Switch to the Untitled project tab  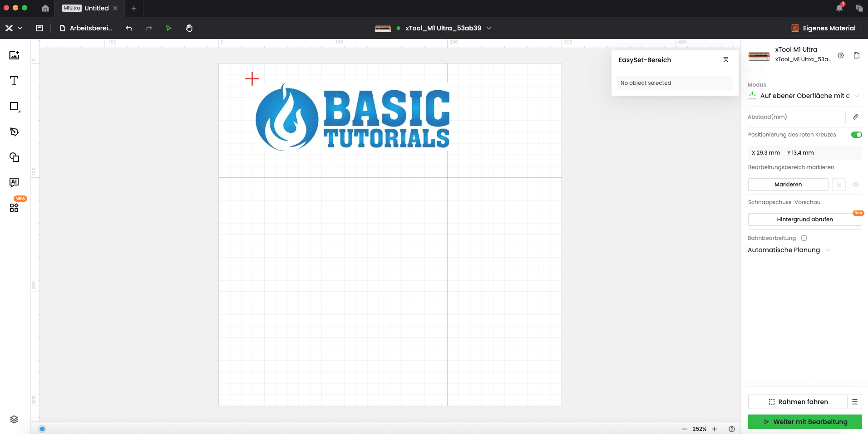(90, 8)
